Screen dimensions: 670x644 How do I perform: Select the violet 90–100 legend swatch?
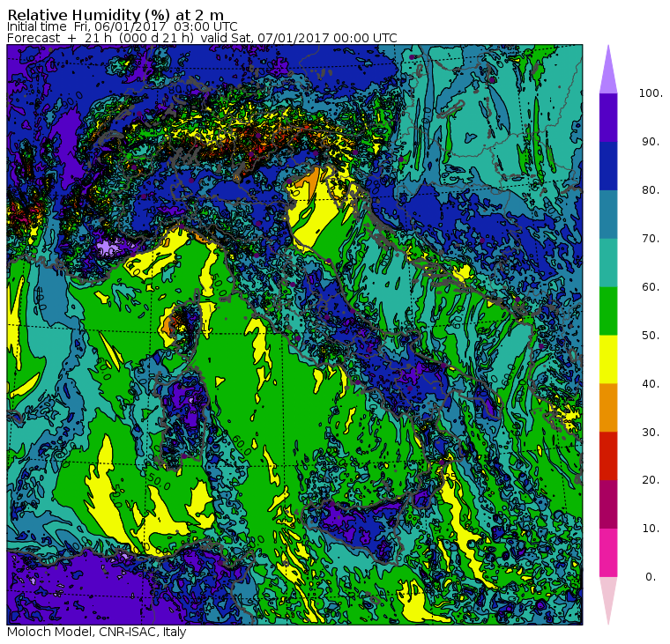(608, 117)
